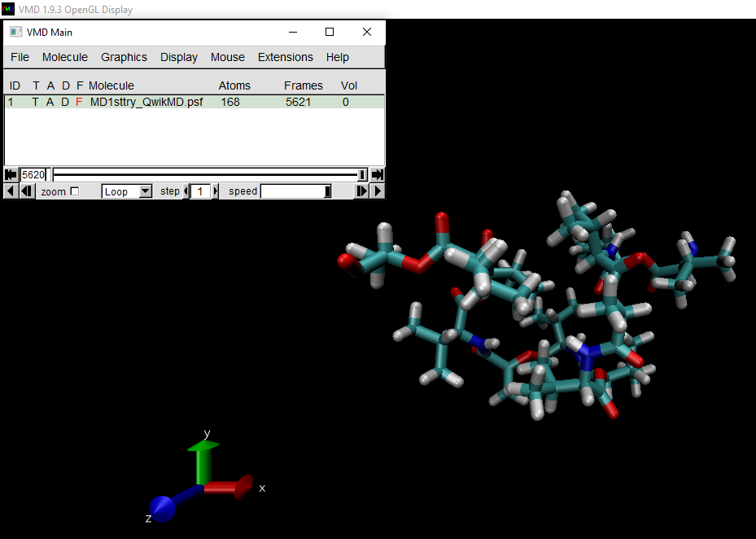The width and height of the screenshot is (756, 539).
Task: Toggle the active (A) flag of MD1sttry_QwikMD.psf
Action: coord(50,102)
